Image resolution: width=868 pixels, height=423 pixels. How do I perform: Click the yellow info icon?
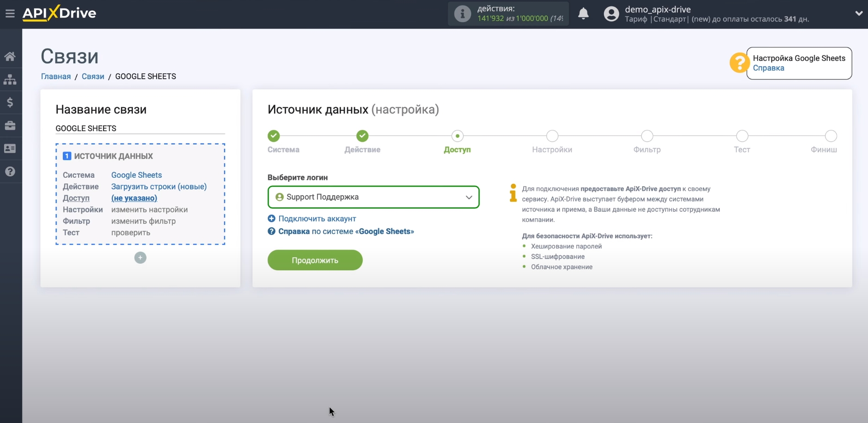[513, 193]
